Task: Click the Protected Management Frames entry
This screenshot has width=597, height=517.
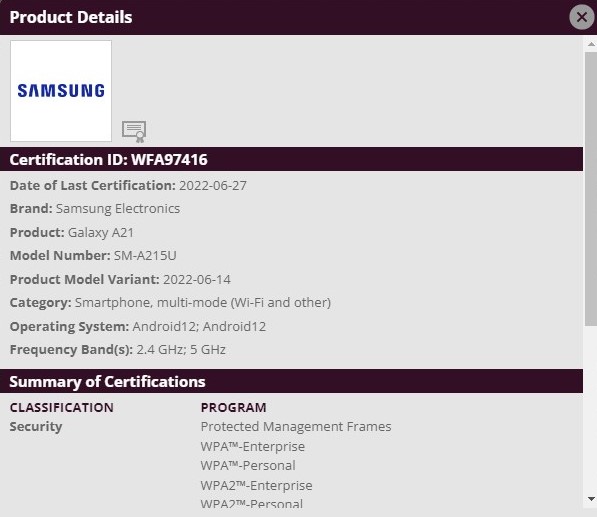Action: pos(296,426)
